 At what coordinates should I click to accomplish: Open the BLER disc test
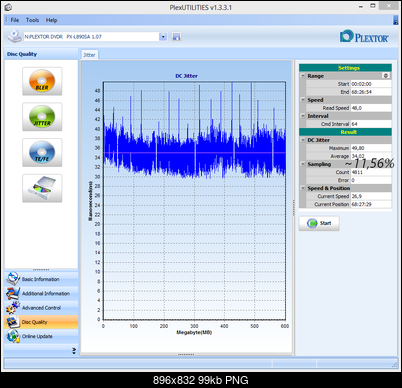[x=42, y=81]
